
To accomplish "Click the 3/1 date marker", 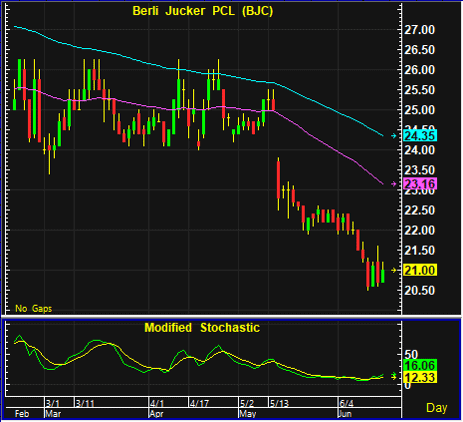I will coord(53,404).
